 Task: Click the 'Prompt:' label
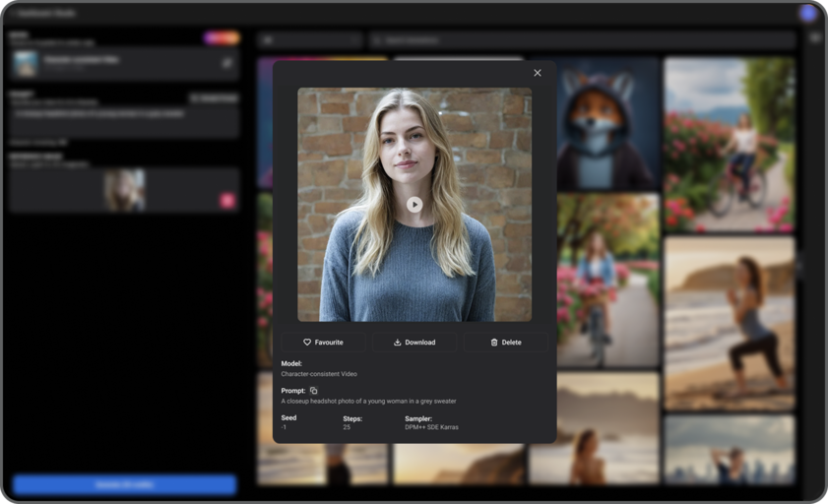click(x=293, y=391)
